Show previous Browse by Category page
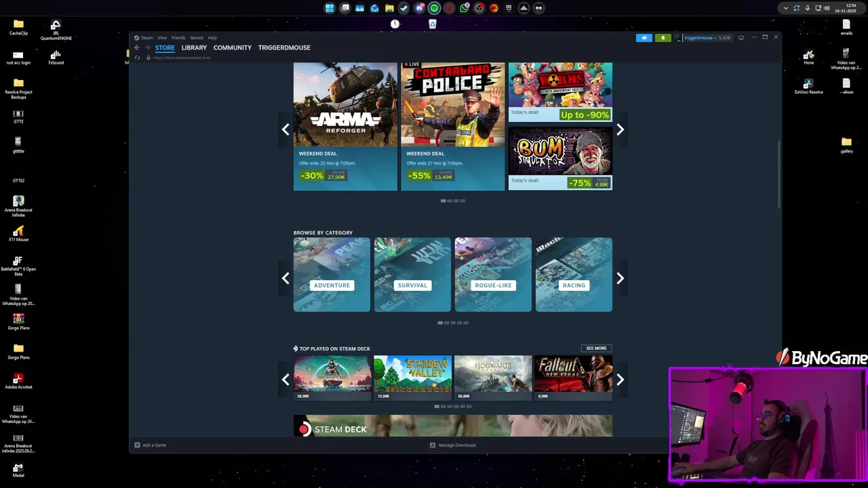The image size is (868, 488). (285, 279)
